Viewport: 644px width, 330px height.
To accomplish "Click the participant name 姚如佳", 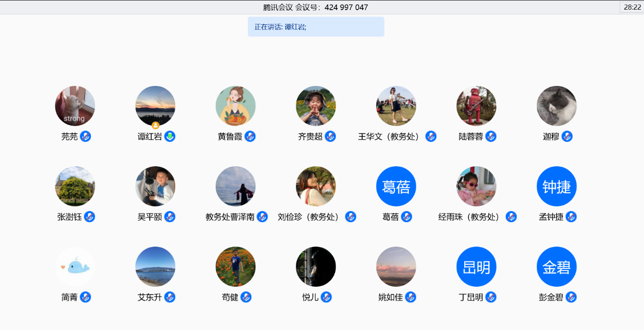I will click(x=391, y=297).
